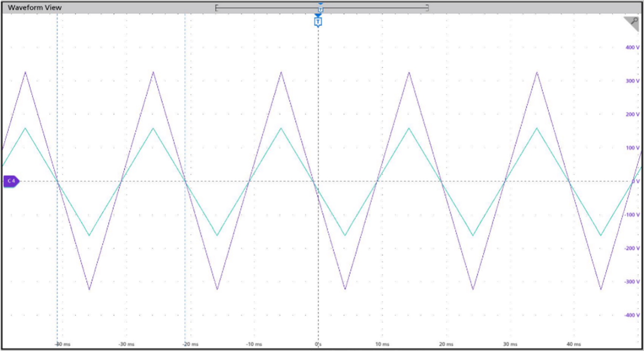Select the blue trigger position T marker
The image size is (644, 351).
[318, 21]
